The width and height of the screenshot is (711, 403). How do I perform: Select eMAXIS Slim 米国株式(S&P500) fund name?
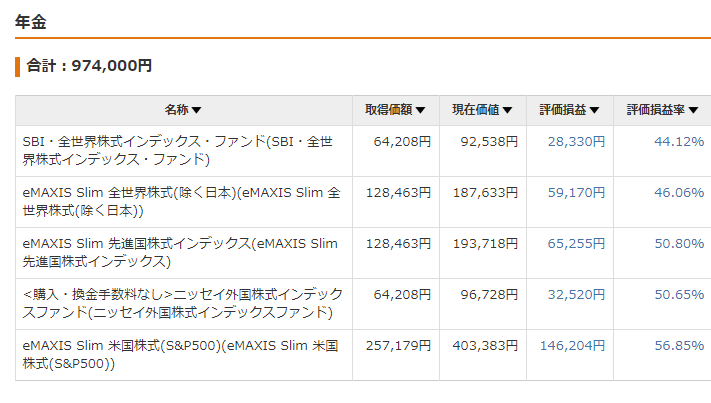click(x=180, y=354)
